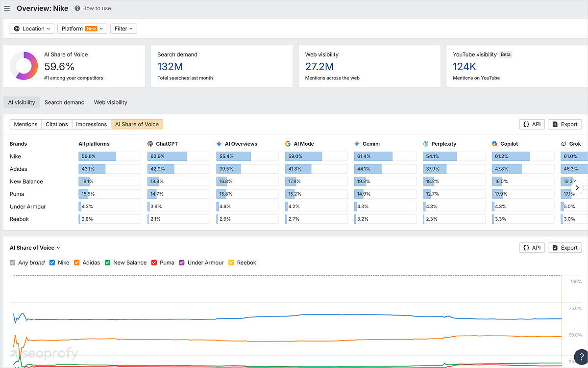The image size is (588, 368).
Task: Click the Copilot logo icon
Action: click(495, 144)
